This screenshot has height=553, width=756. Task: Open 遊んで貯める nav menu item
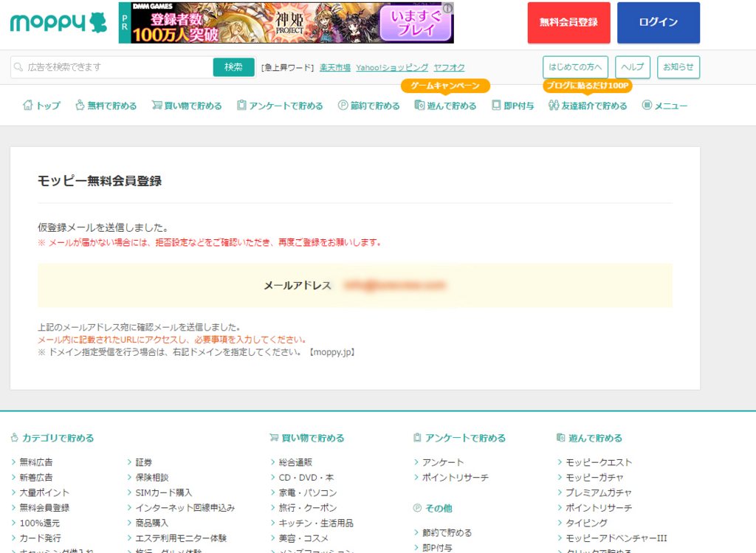(445, 106)
